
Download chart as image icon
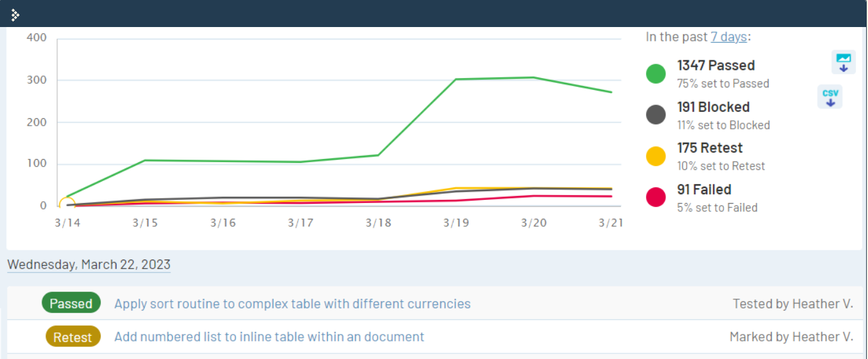843,62
